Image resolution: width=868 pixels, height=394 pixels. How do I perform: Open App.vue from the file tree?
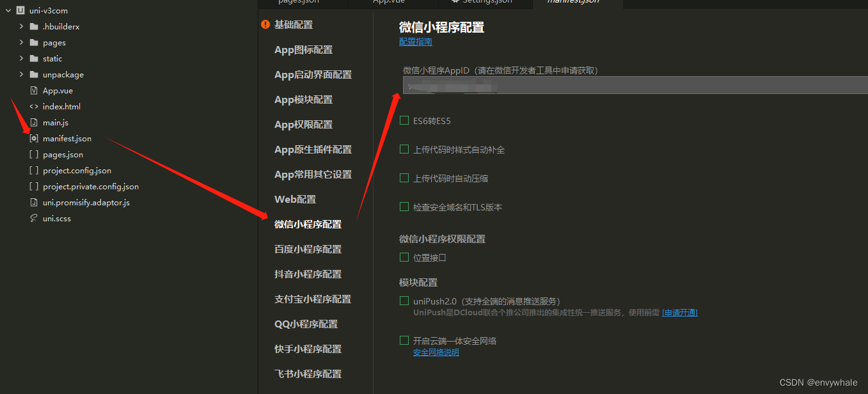tap(58, 91)
